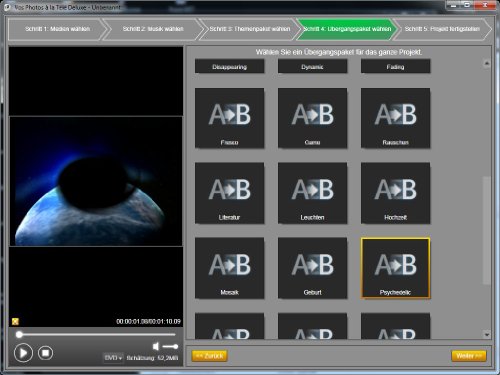Viewport: 500px width, 375px height.
Task: Mute the preview with speaker icon
Action: click(x=155, y=346)
